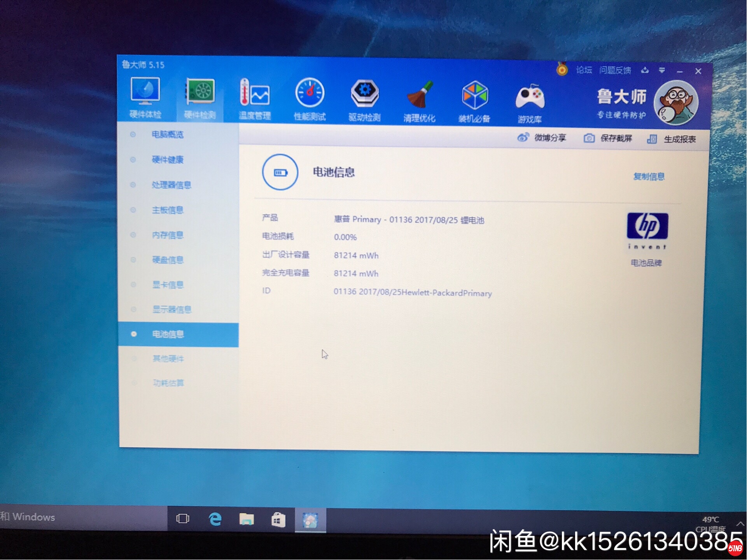The width and height of the screenshot is (747, 560).
Task: Select 硬盘信息 sidebar item
Action: [x=168, y=260]
